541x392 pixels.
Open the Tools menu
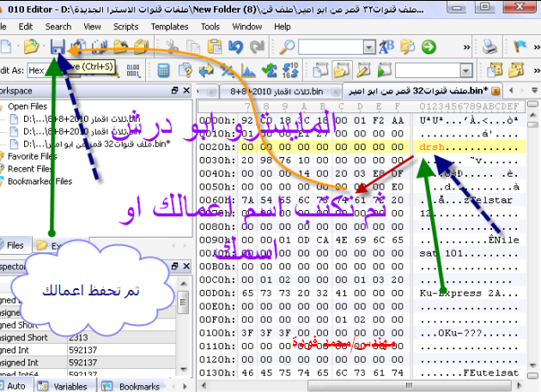tap(210, 27)
